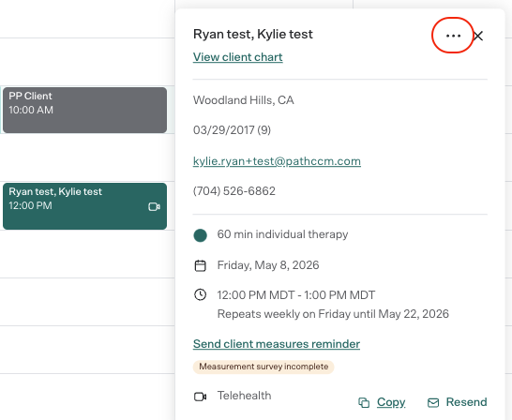Click the envelope icon next to Resend
512x420 pixels.
[x=433, y=402]
